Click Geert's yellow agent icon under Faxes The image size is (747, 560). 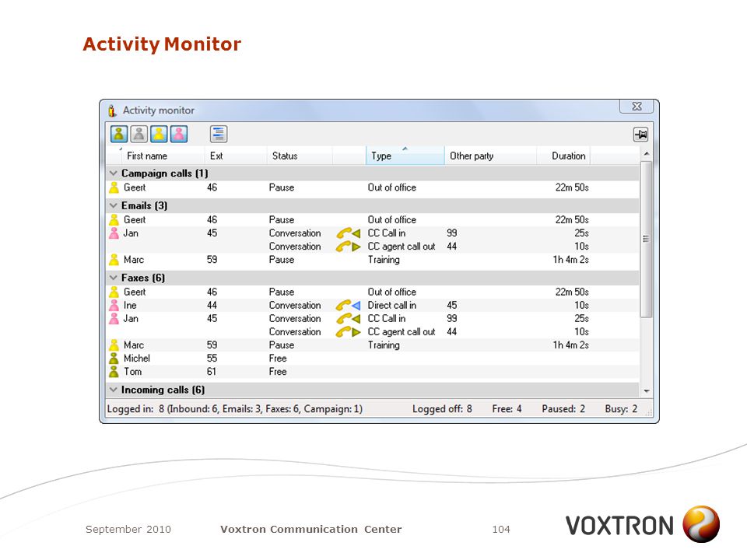[114, 292]
